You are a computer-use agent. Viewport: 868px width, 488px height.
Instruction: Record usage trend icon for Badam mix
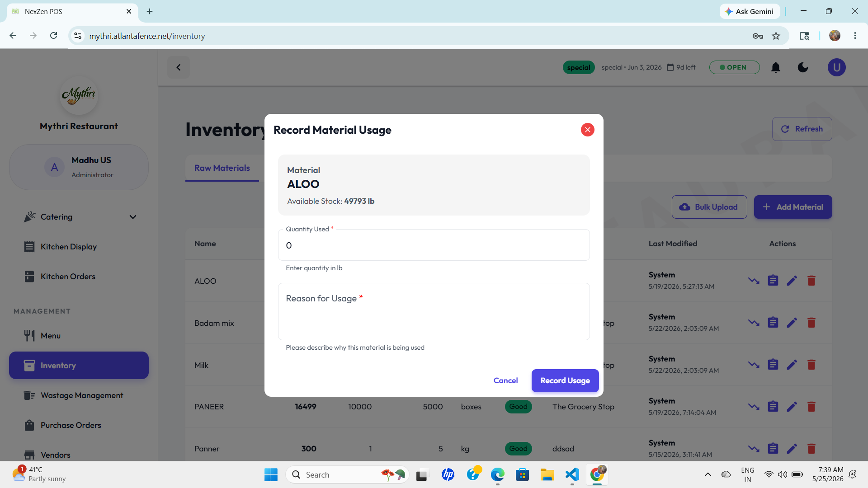pos(754,323)
